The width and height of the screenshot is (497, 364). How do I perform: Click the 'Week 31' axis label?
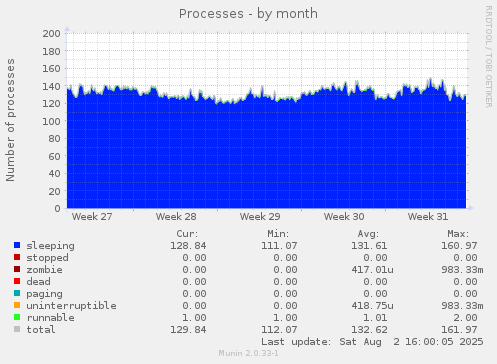tap(428, 217)
